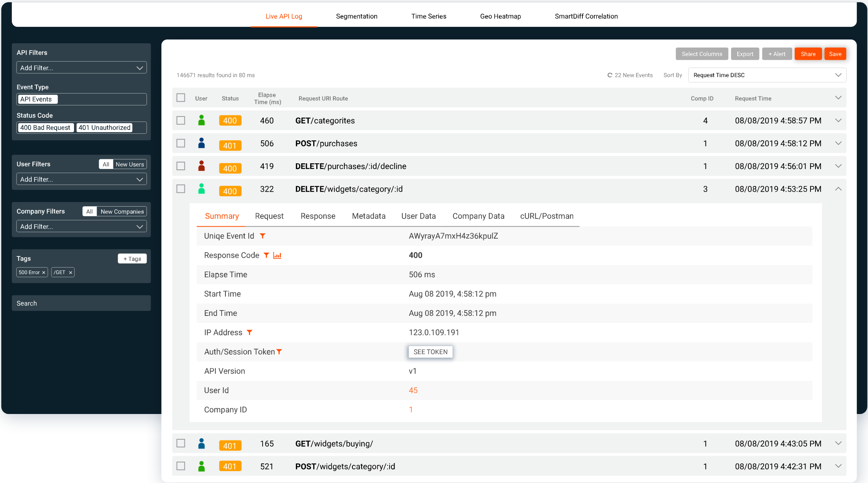
Task: Click green user icon on GET/categorites row
Action: click(x=201, y=120)
